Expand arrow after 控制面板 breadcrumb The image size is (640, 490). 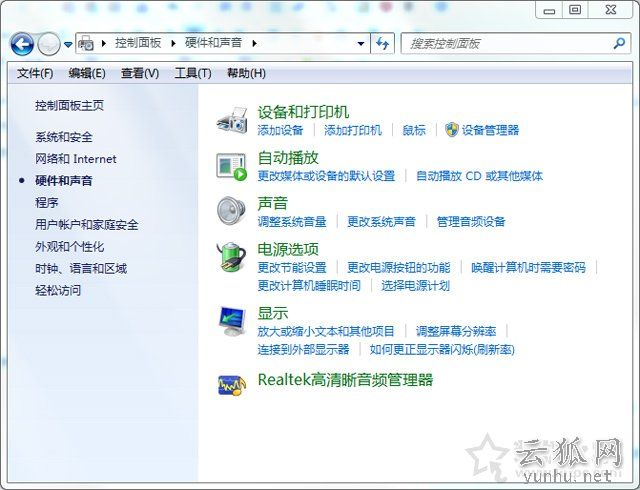173,43
